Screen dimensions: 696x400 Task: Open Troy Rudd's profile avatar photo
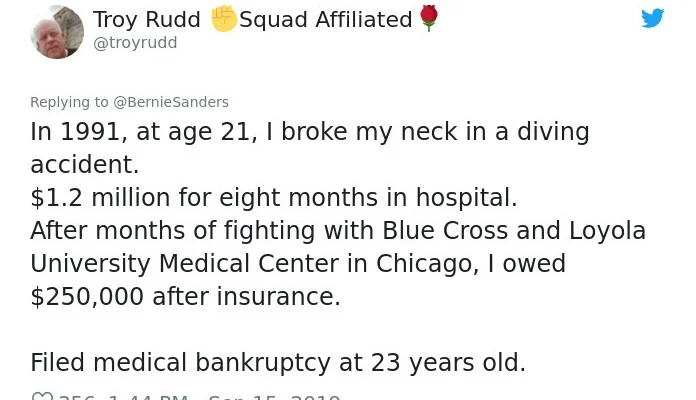tap(57, 32)
